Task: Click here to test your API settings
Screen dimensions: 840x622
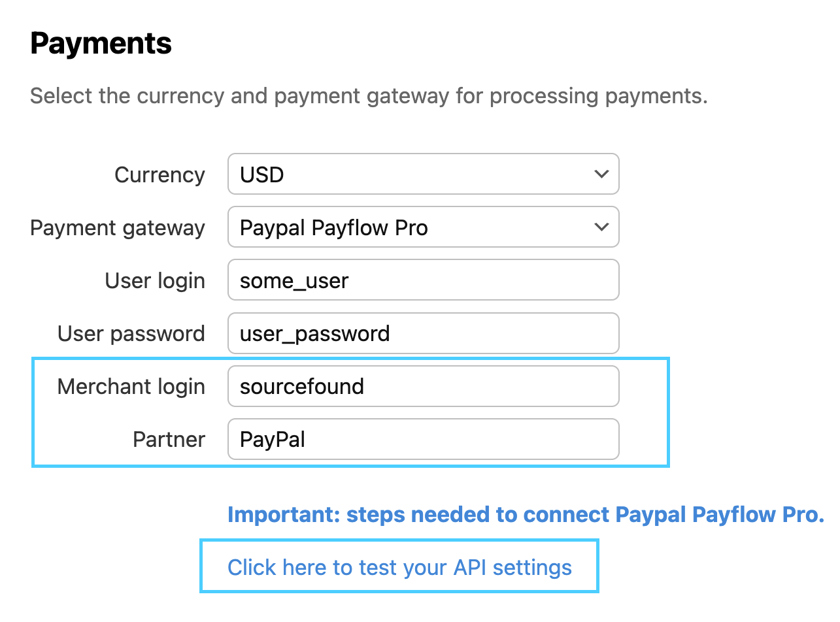Action: [x=399, y=567]
